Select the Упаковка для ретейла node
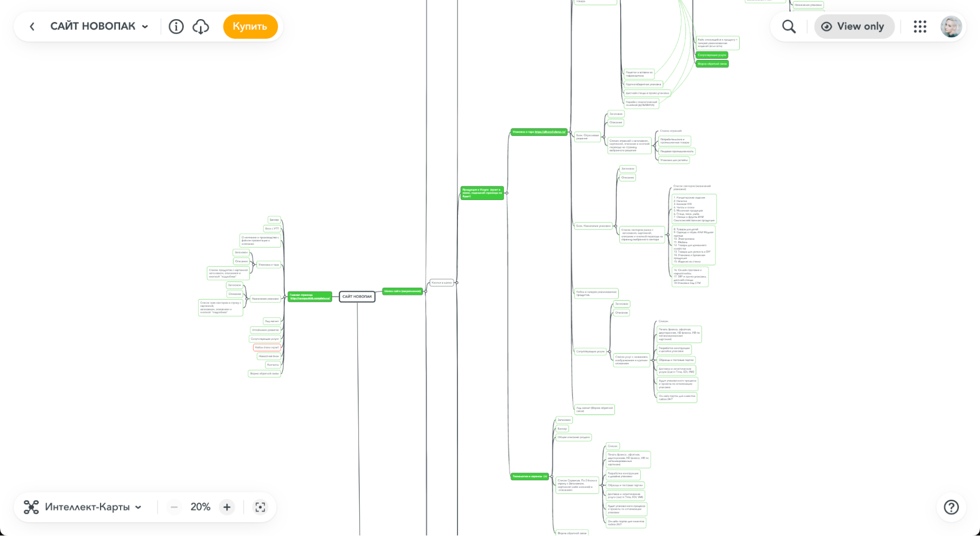The width and height of the screenshot is (980, 536). coord(674,160)
